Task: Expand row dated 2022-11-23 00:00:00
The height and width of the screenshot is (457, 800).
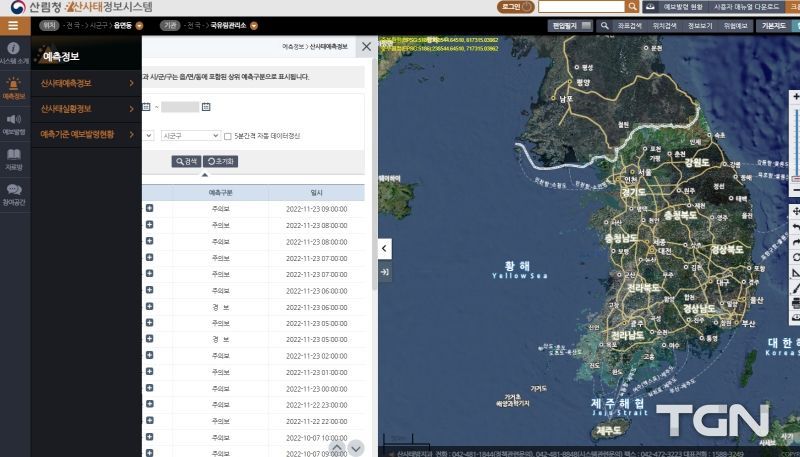Action: pos(149,388)
